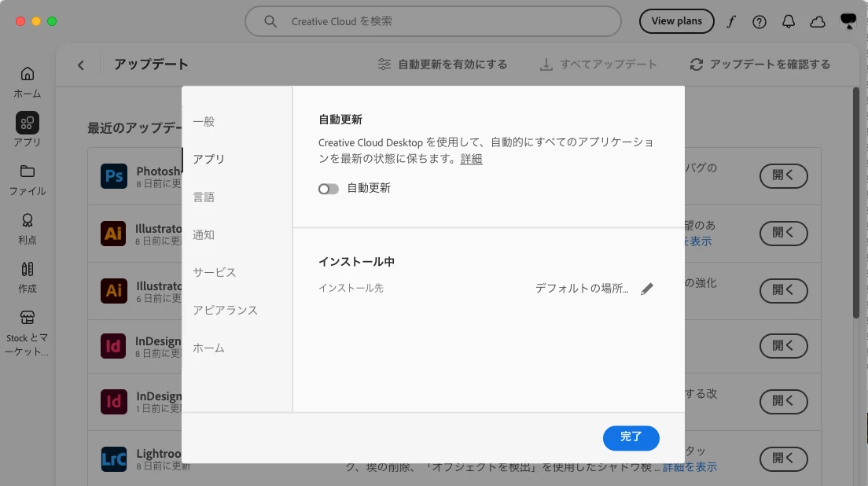This screenshot has width=868, height=486.
Task: Select the ホーム preferences tab
Action: 208,348
